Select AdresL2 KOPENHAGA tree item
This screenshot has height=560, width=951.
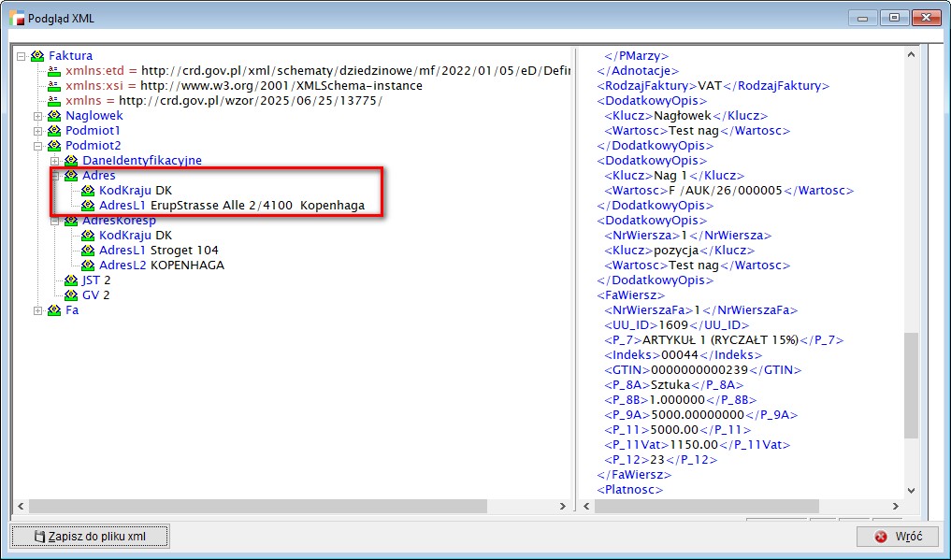point(161,266)
